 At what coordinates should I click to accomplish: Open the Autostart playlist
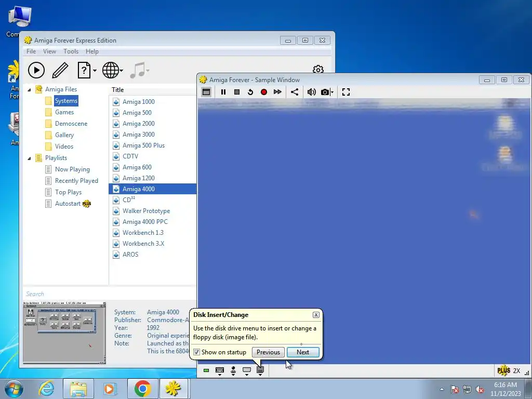coord(68,204)
